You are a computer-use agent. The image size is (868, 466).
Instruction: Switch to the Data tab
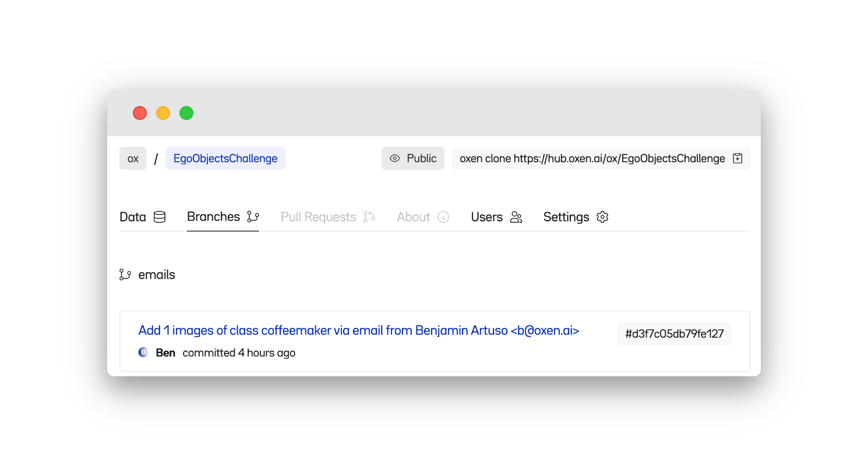point(132,216)
